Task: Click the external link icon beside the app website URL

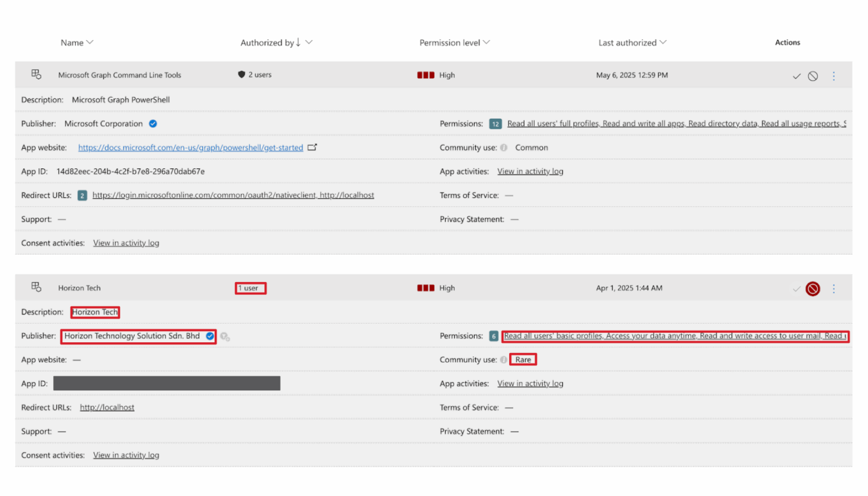Action: coord(313,147)
